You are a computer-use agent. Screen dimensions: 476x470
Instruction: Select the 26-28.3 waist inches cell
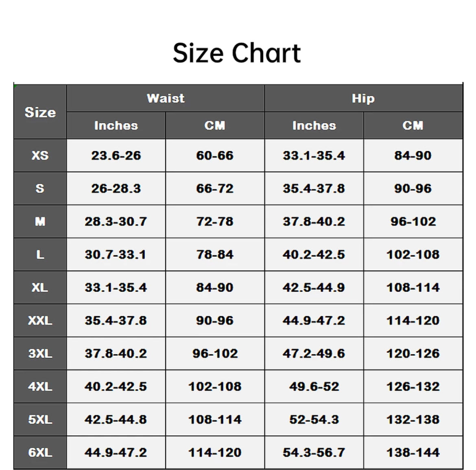pyautogui.click(x=116, y=189)
